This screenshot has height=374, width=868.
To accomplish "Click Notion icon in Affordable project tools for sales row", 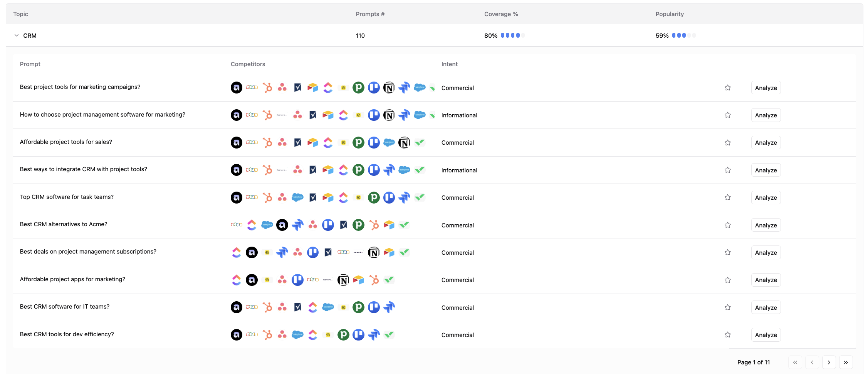I will point(404,143).
